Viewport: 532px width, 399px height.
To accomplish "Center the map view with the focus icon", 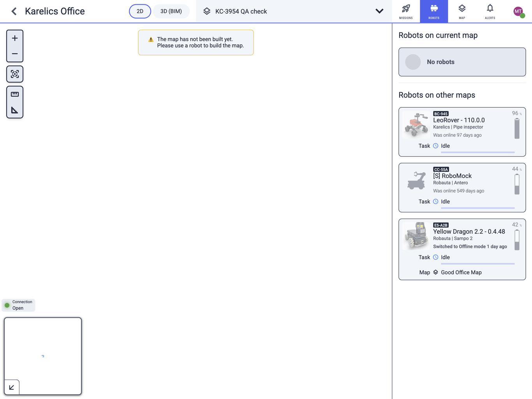I will 15,74.
